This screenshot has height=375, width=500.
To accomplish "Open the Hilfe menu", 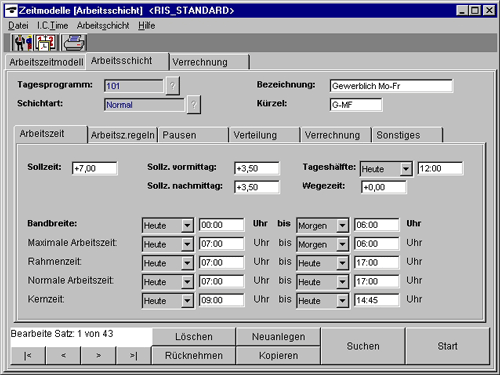I will pyautogui.click(x=147, y=25).
